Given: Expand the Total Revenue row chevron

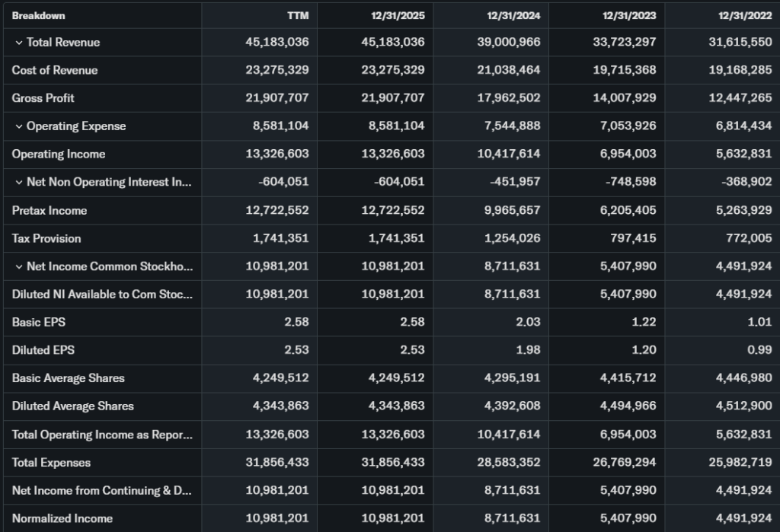Looking at the screenshot, I should pos(19,43).
